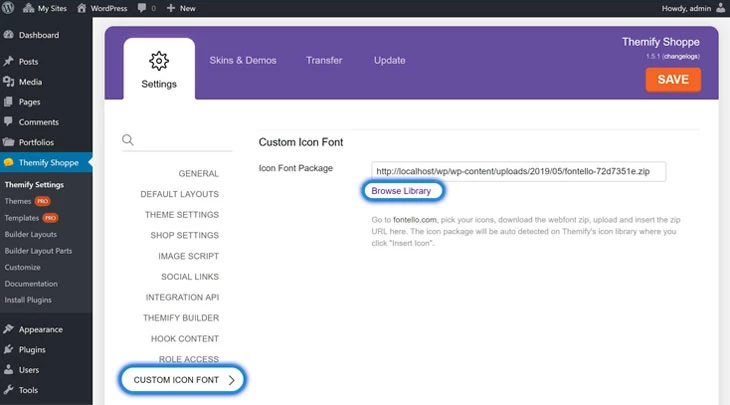The image size is (730, 405).
Task: Open the comments bubble in admin bar
Action: pos(146,8)
